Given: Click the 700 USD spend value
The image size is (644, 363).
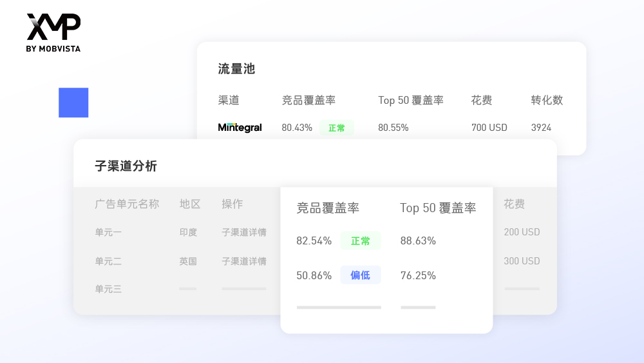Looking at the screenshot, I should click(x=489, y=128).
